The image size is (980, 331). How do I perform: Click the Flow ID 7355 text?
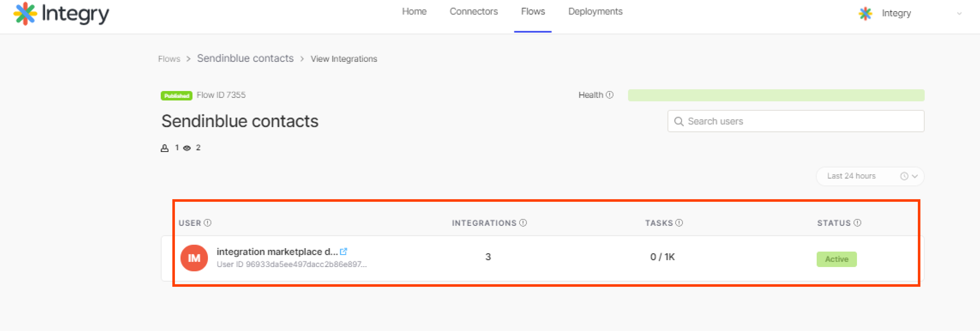[221, 95]
